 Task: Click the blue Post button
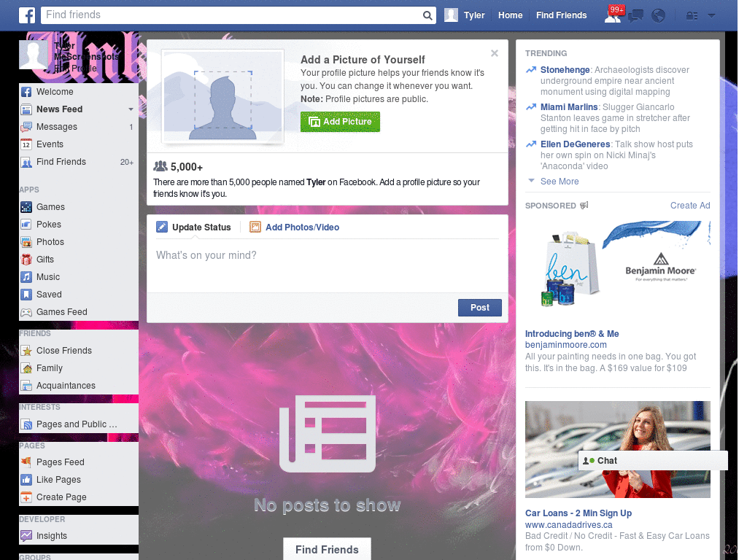click(480, 308)
